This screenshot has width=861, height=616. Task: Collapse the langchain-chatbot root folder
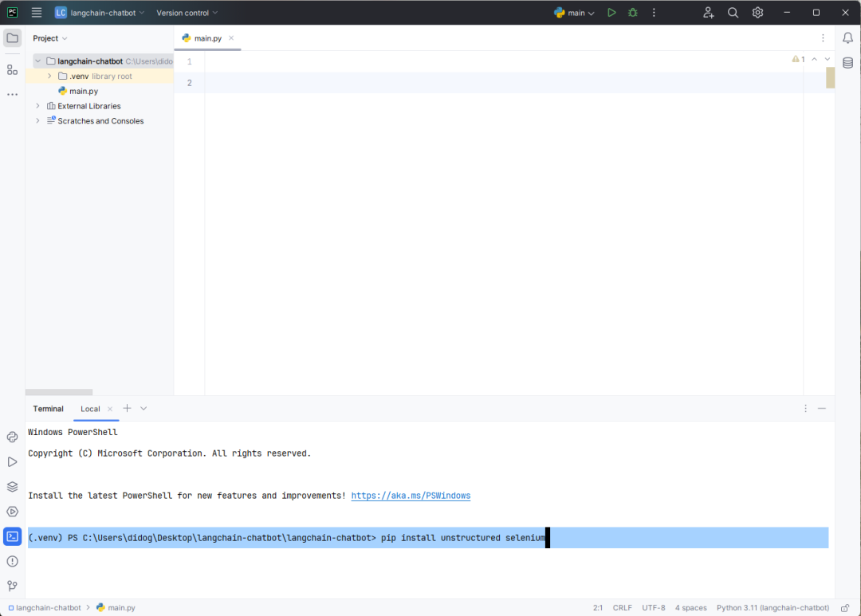coord(38,61)
